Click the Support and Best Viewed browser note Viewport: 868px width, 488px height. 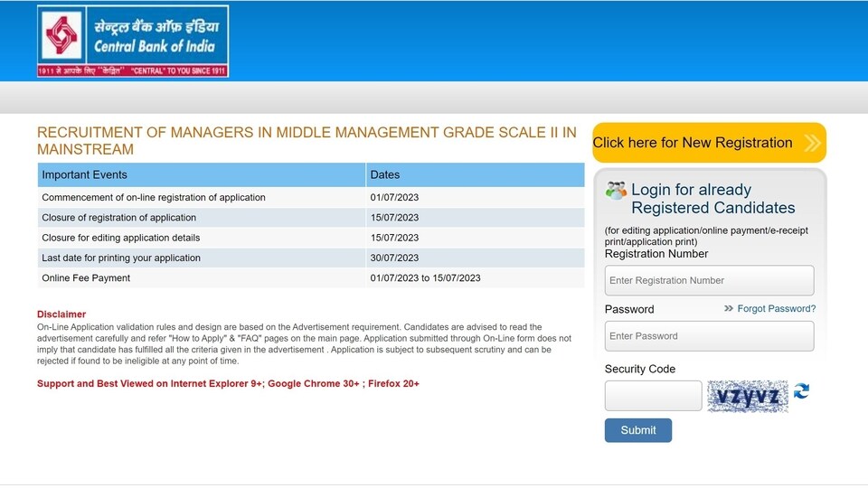click(228, 383)
